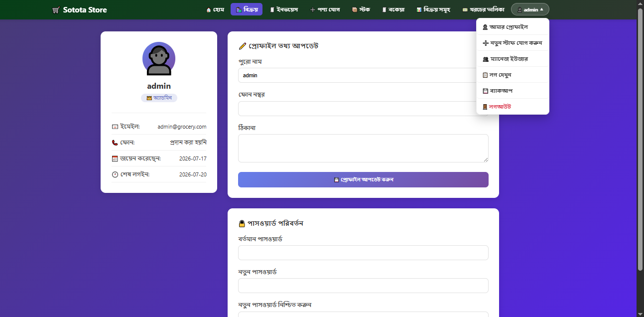The height and width of the screenshot is (317, 644).
Task: Click the user icon beside আমার প্রোফাইল
Action: tap(485, 27)
